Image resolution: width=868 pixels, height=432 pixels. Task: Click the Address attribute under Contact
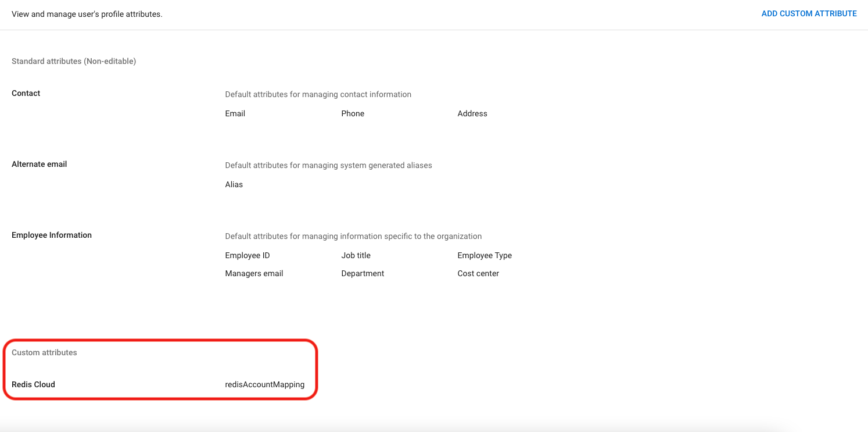pyautogui.click(x=472, y=113)
